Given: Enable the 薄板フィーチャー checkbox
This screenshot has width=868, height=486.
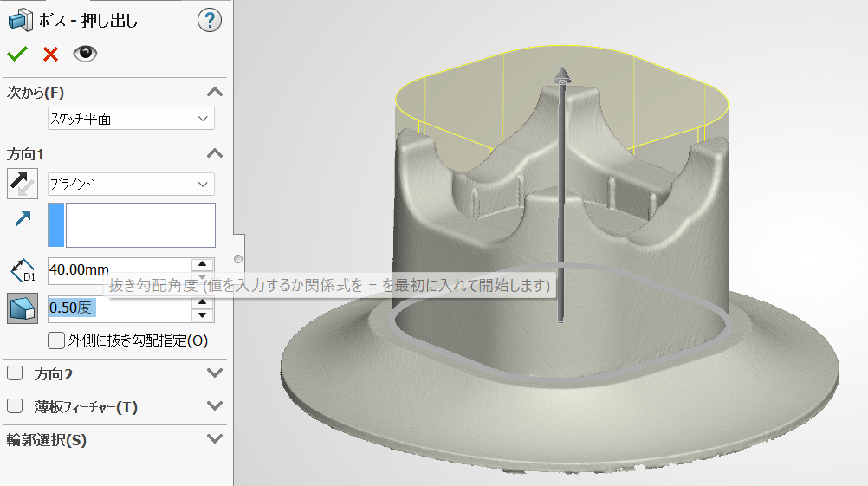Looking at the screenshot, I should coord(15,406).
